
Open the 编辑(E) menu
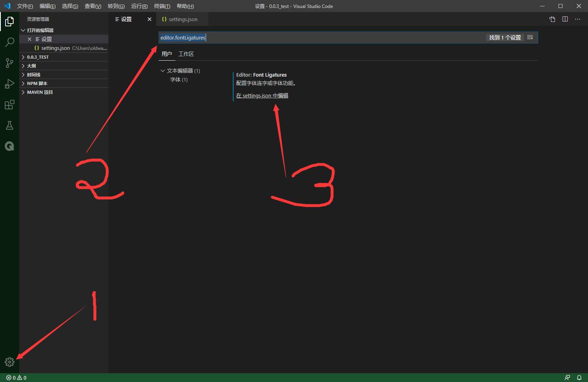click(x=47, y=6)
